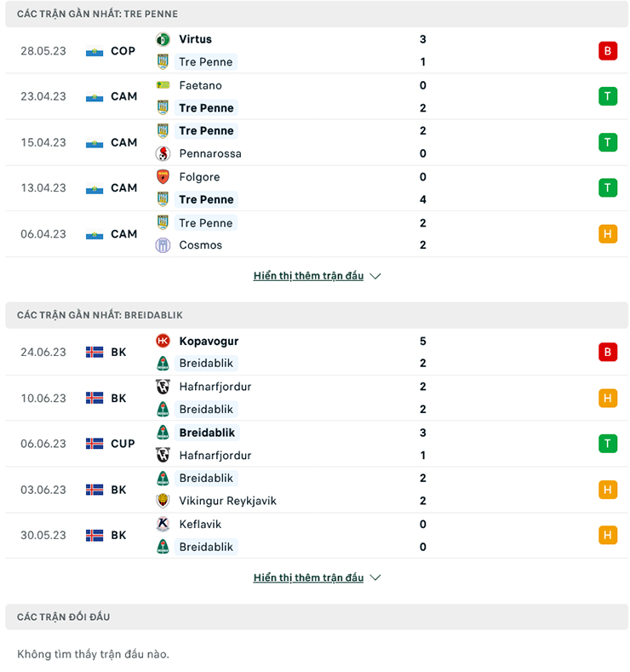This screenshot has width=630, height=672.
Task: Open the "Hiển thị thêm trận đấu" link under Breidablik
Action: [x=308, y=577]
